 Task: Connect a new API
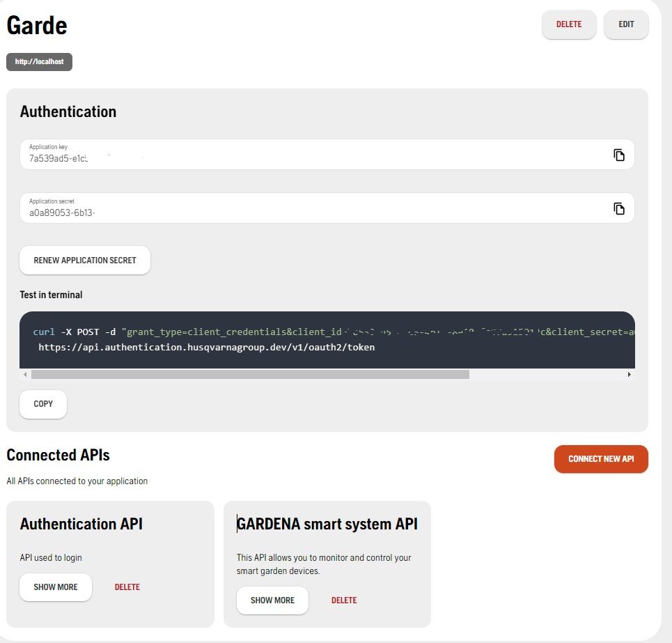(x=600, y=459)
